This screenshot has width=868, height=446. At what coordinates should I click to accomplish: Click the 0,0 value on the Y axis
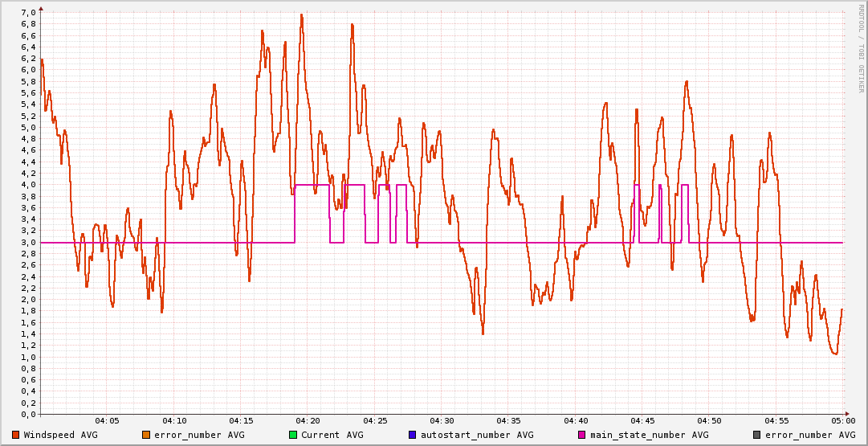pyautogui.click(x=28, y=415)
